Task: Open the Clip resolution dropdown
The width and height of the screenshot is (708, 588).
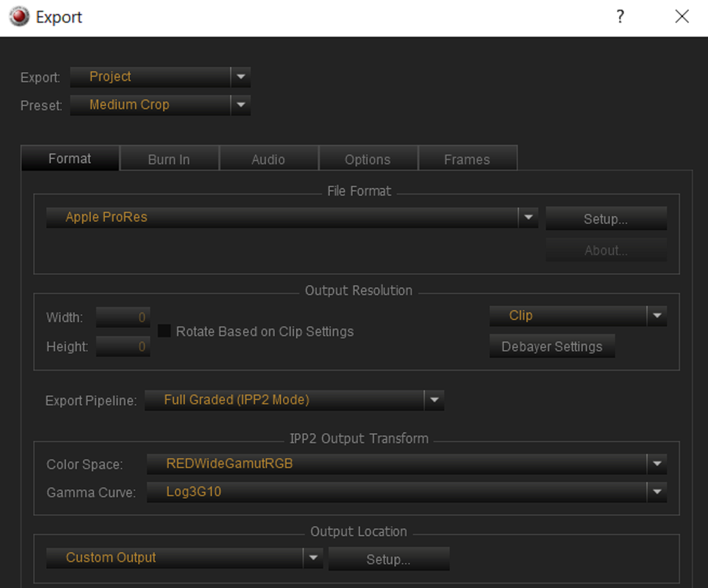Action: (578, 316)
